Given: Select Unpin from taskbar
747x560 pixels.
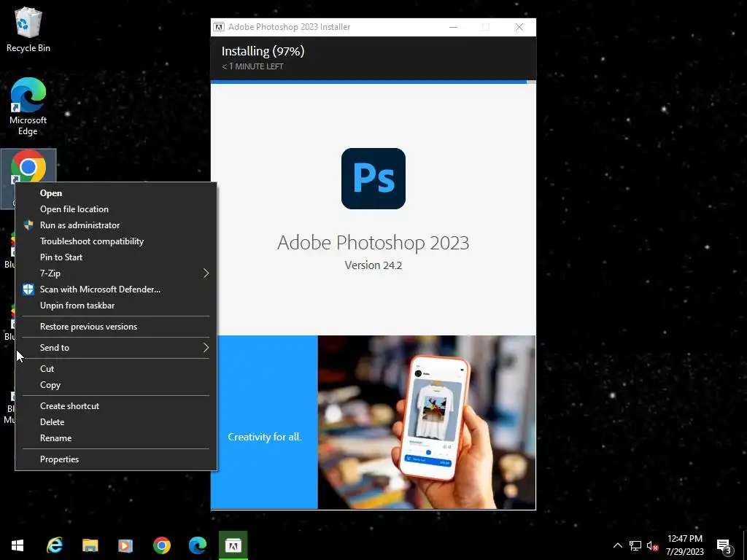Looking at the screenshot, I should click(116, 306).
